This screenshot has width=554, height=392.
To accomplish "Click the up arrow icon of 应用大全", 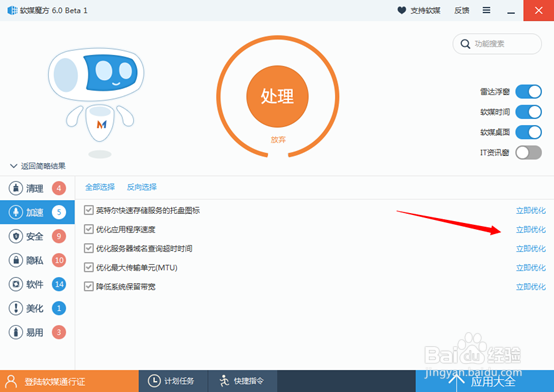I will pos(456,384).
